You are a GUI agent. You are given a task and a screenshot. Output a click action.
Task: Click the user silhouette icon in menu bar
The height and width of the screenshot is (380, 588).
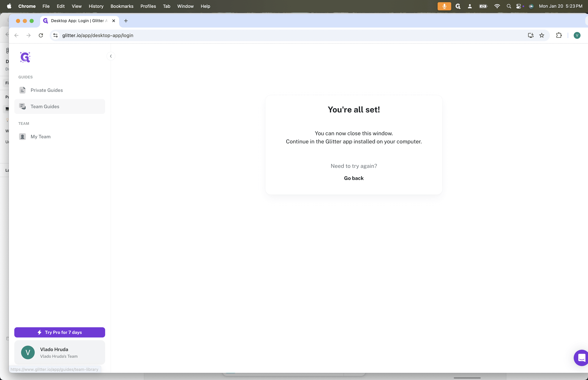(470, 6)
